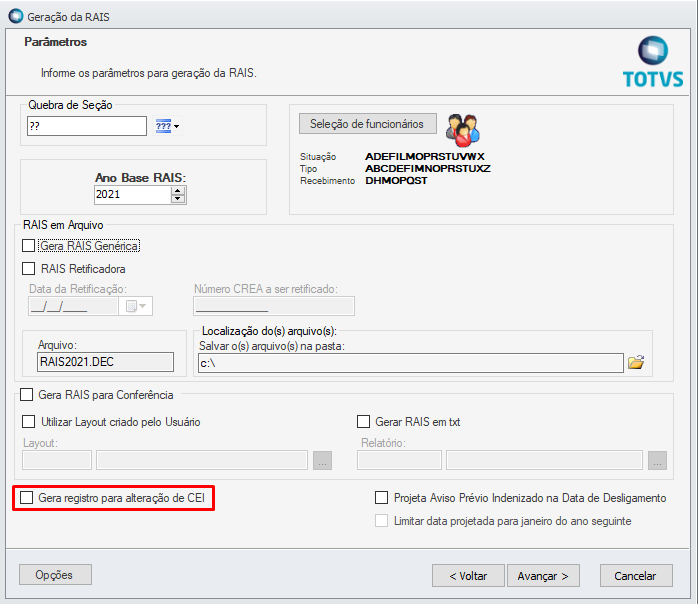Click the RAIS em Arquivo group label
This screenshot has height=604, width=698.
click(x=63, y=225)
